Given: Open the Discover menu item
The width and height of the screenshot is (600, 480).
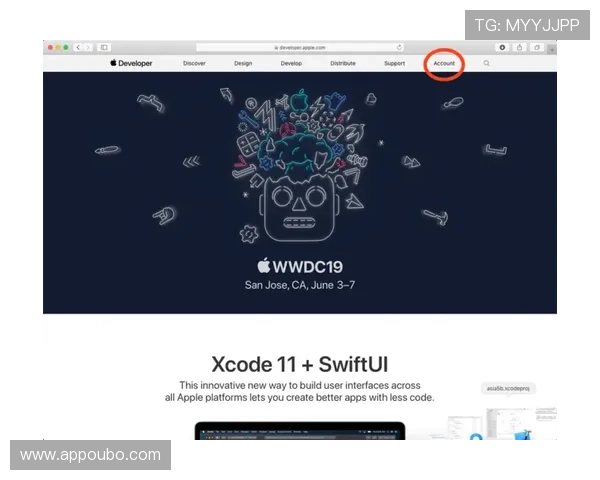Looking at the screenshot, I should pyautogui.click(x=194, y=63).
